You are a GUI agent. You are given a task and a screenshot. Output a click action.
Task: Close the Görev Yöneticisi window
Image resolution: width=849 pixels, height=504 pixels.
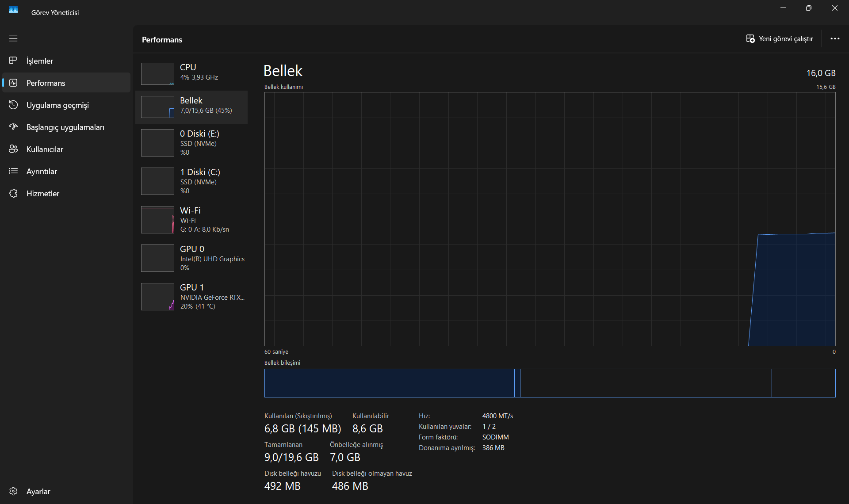[835, 8]
